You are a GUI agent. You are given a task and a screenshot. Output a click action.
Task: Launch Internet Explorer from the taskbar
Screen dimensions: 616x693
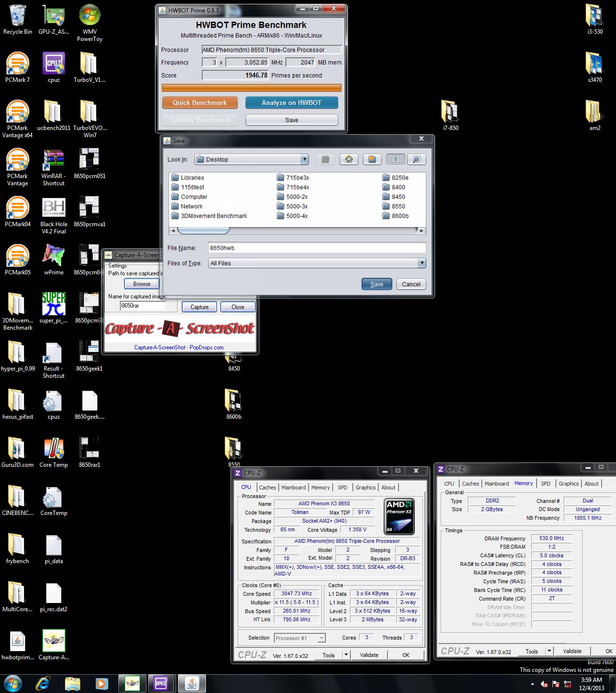43,683
